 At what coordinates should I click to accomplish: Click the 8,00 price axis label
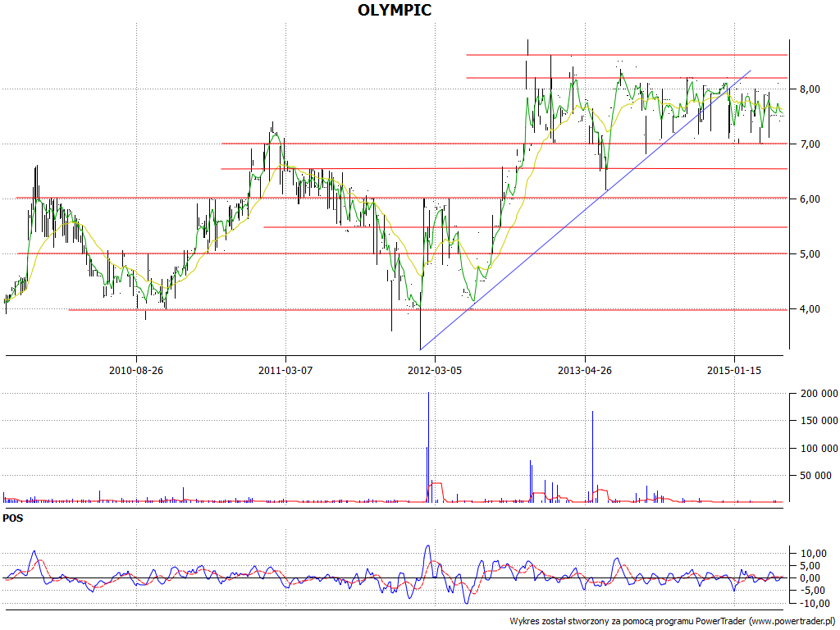pyautogui.click(x=810, y=89)
